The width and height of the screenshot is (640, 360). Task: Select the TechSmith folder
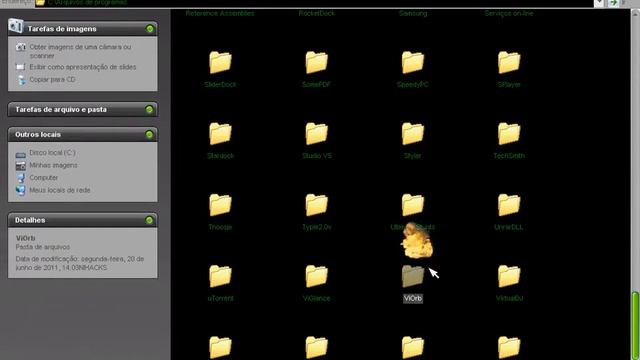tap(509, 134)
